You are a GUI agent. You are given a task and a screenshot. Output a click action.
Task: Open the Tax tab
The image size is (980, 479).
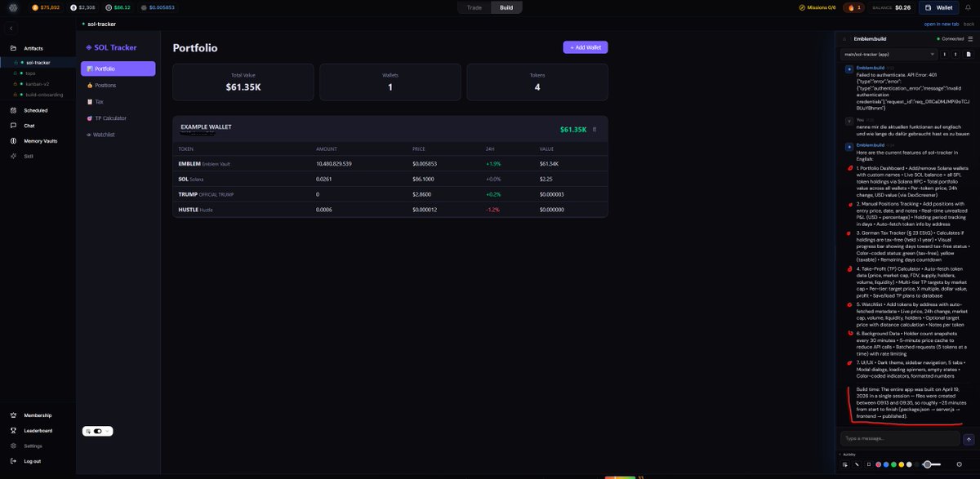(118, 102)
